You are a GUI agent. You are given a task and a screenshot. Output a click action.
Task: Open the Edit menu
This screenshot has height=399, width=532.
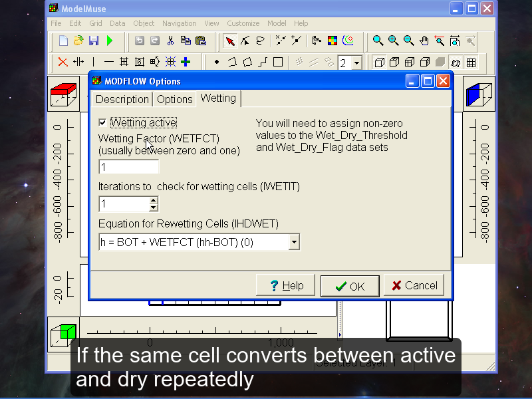coord(75,23)
